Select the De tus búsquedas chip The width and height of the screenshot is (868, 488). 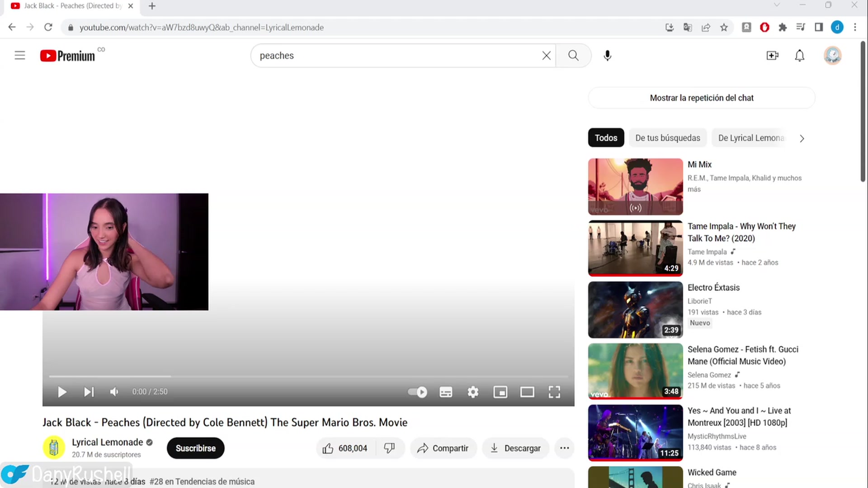pos(668,138)
